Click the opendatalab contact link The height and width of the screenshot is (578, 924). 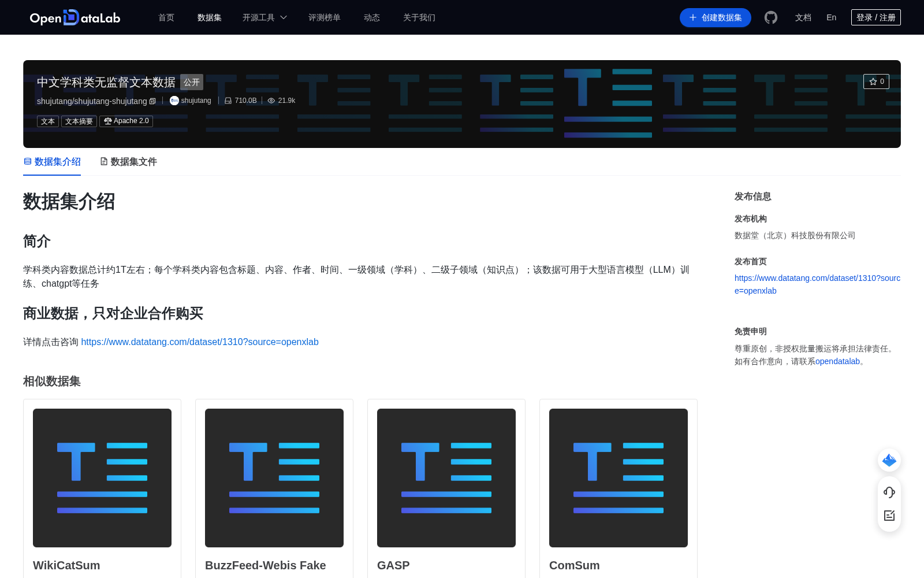[837, 361]
